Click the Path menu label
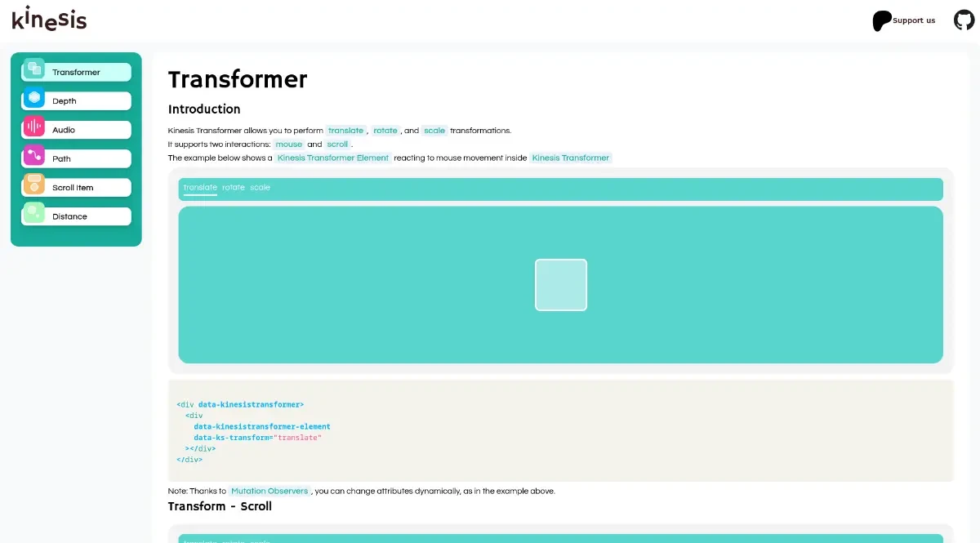 (62, 159)
